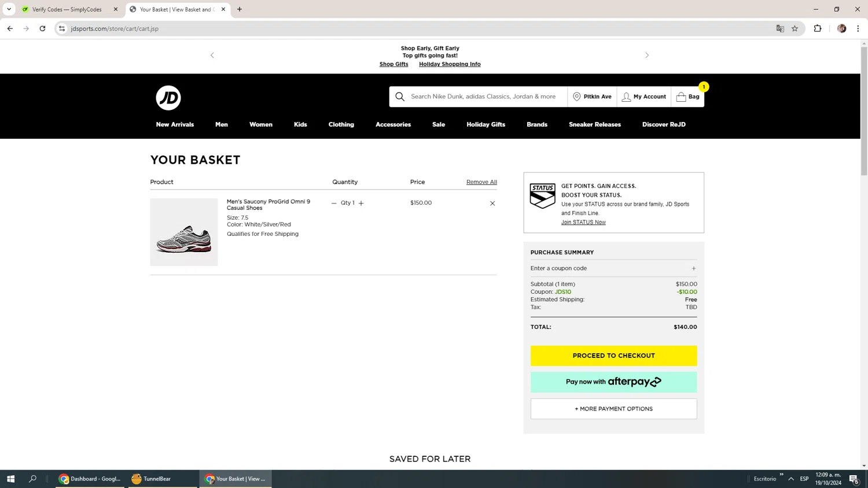Viewport: 868px width, 488px height.
Task: Click the product search input field
Action: click(483, 97)
